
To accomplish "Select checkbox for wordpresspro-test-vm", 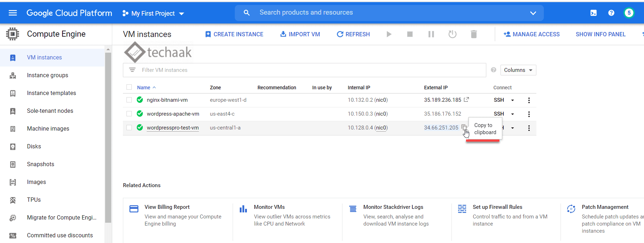I will (129, 128).
